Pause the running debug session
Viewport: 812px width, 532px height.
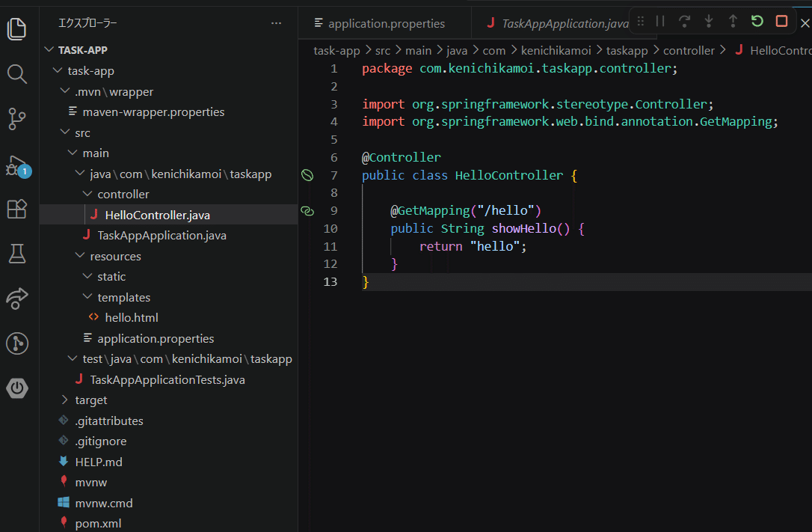point(660,21)
